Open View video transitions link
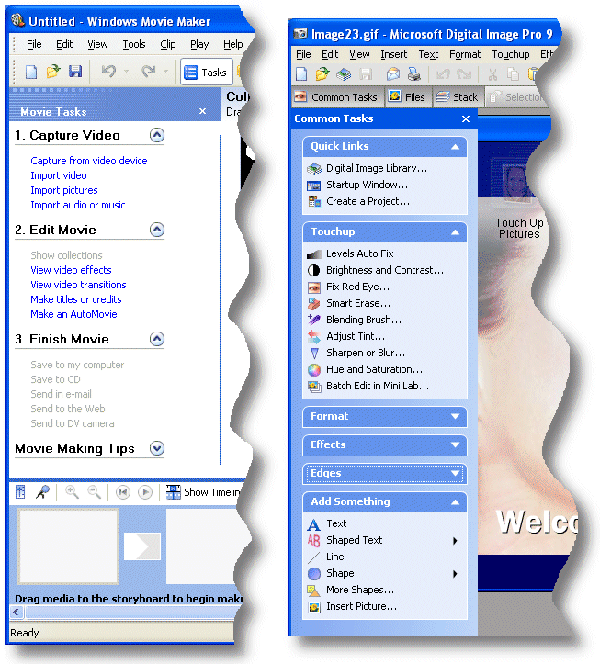The image size is (600, 664). point(78,285)
